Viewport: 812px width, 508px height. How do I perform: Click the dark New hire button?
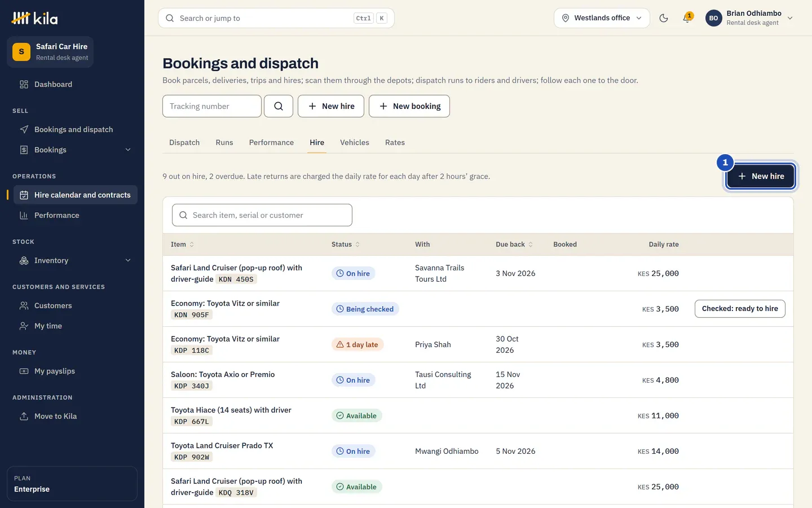point(760,176)
